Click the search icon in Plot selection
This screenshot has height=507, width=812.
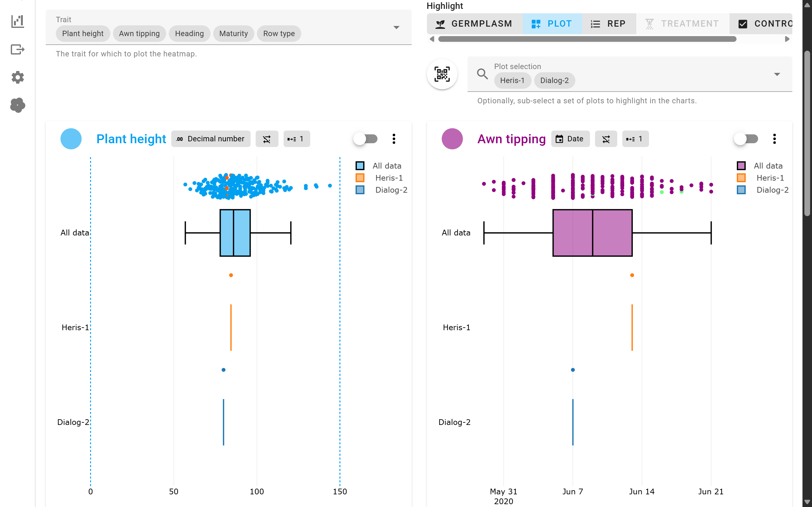point(482,74)
